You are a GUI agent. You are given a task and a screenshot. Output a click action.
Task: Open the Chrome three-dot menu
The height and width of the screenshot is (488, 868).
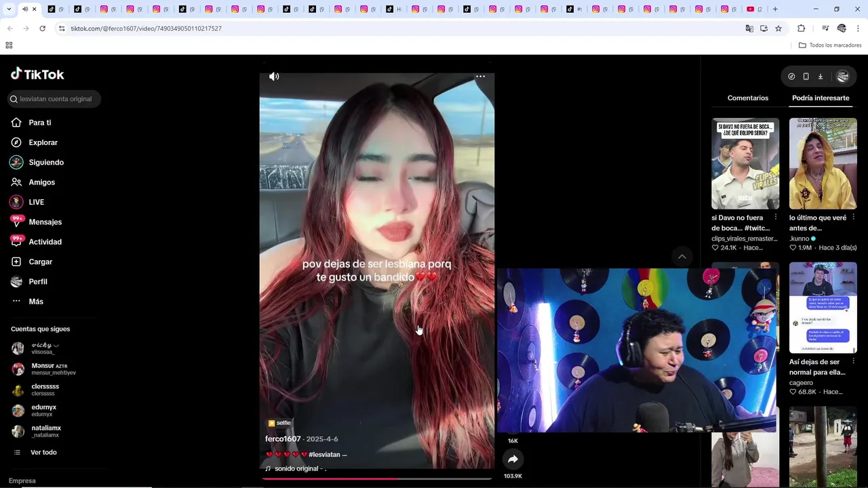[x=858, y=28]
